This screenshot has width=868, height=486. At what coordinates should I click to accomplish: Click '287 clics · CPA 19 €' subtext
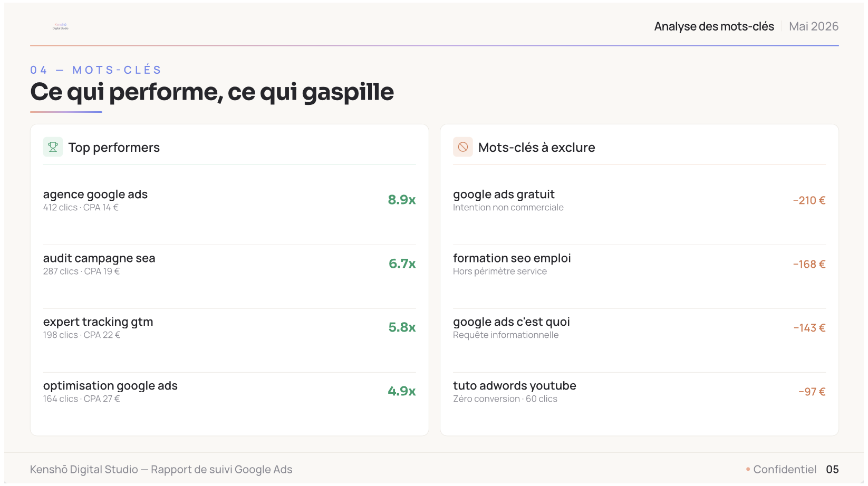(81, 271)
